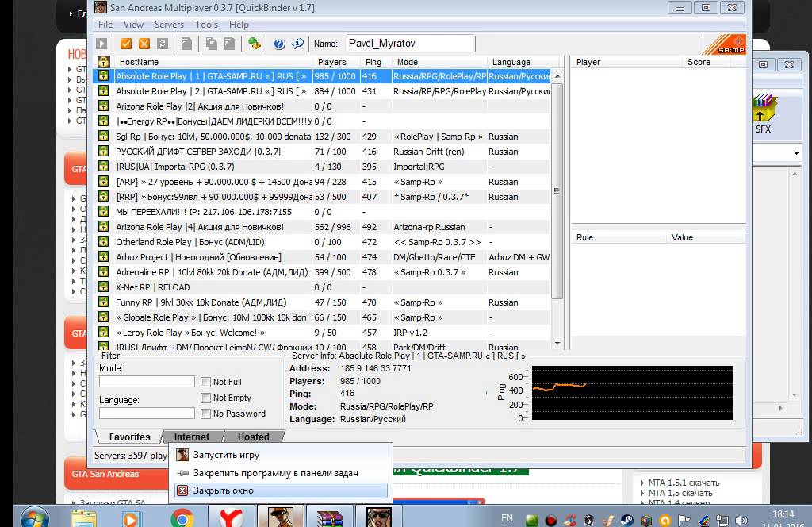Screen dimensions: 812x527
Task: Click the Copy Server Info double-page icon
Action: pos(211,44)
